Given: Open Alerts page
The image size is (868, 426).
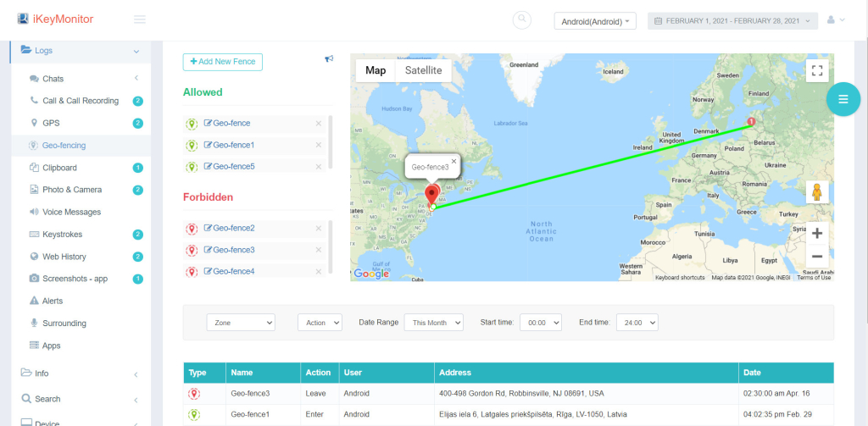Looking at the screenshot, I should click(x=81, y=301).
